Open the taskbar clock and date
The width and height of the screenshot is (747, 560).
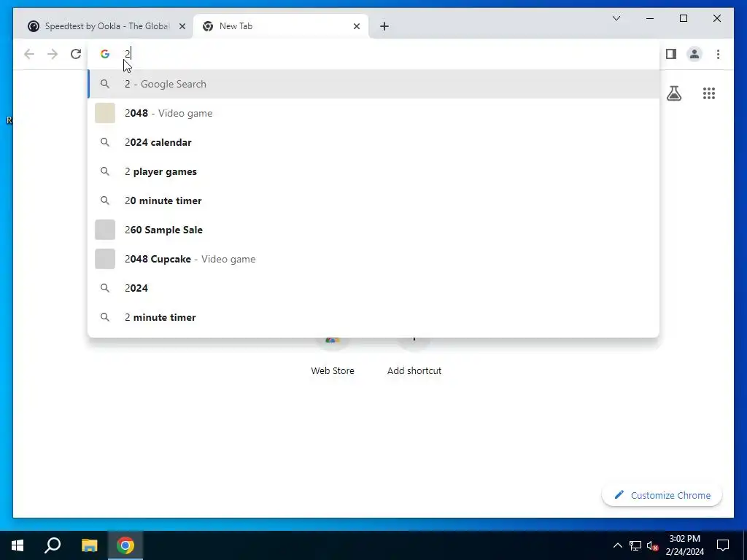coord(684,545)
